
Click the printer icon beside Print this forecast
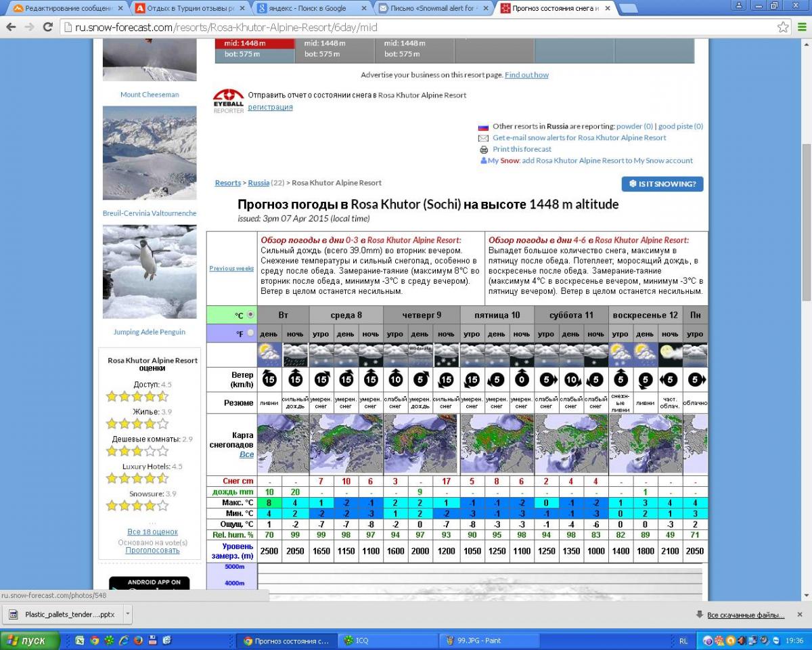[x=484, y=150]
